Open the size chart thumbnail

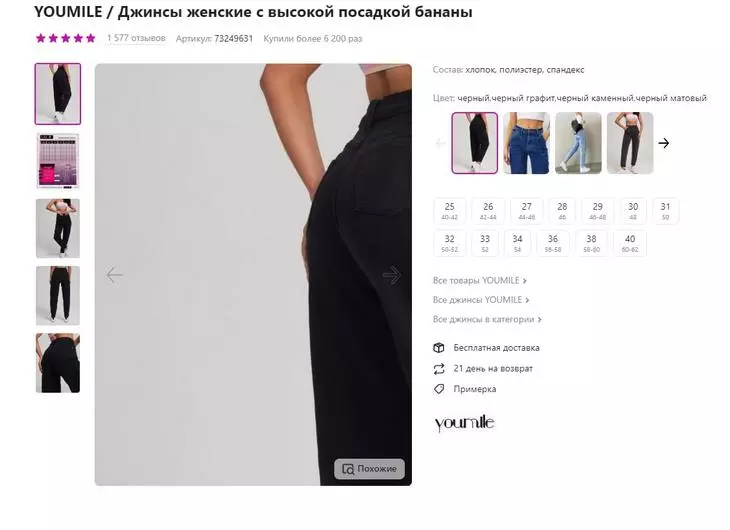58,161
